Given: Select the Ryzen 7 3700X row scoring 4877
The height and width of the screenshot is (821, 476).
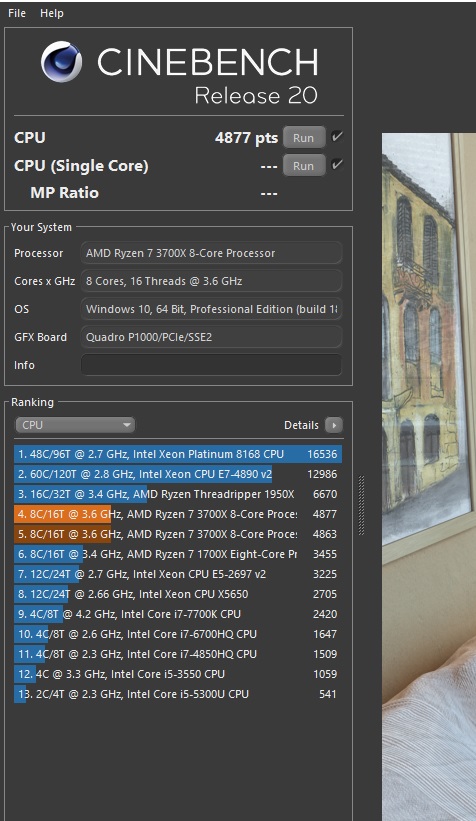Looking at the screenshot, I should (178, 514).
